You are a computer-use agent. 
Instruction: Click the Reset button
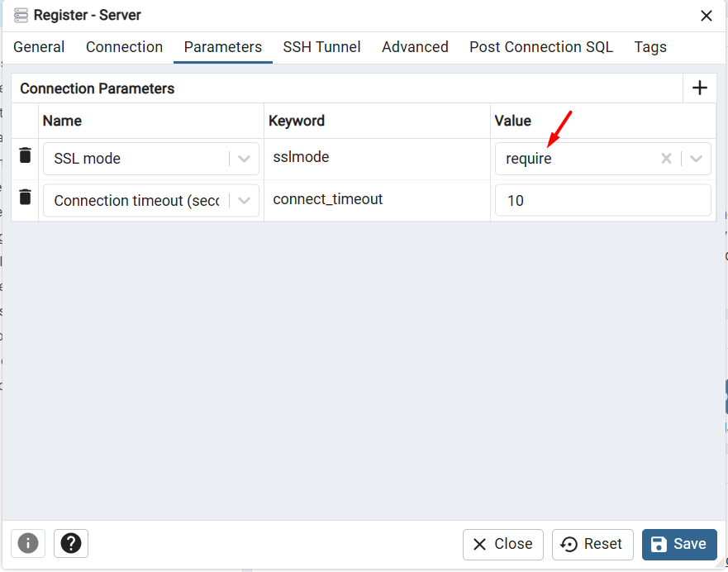pyautogui.click(x=592, y=544)
